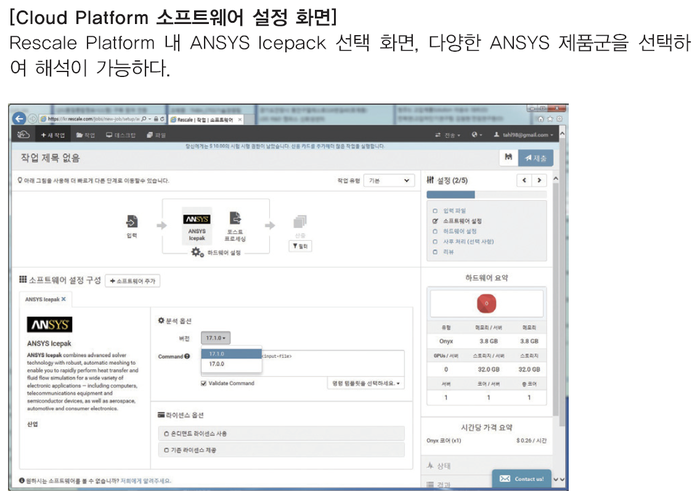Click the 포스트 프로세싱 workflow icon
700x502 pixels.
coord(235,218)
